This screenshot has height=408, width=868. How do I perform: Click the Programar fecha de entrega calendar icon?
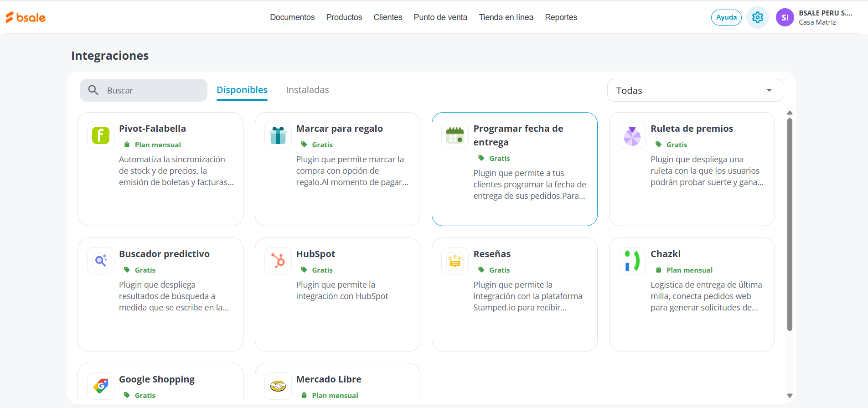[455, 135]
